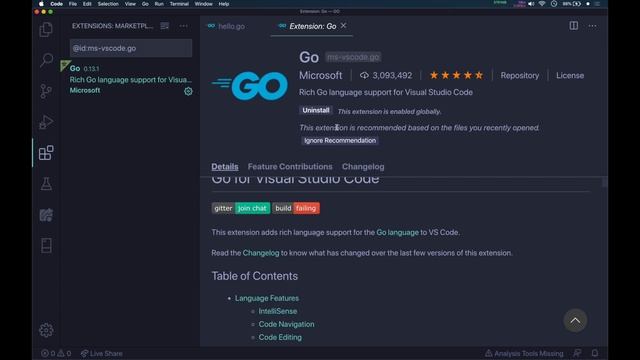Jump to IntelliSense section
640x360 pixels.
[278, 311]
